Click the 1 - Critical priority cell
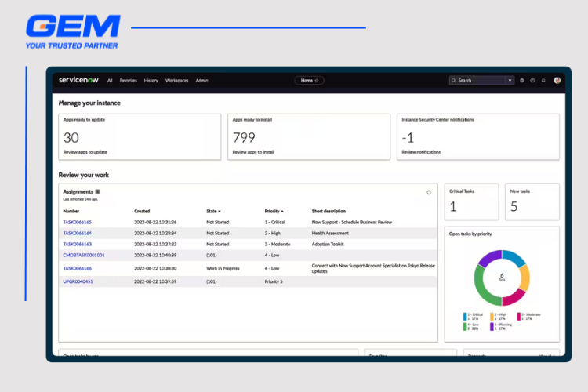The width and height of the screenshot is (588, 392). coord(274,222)
